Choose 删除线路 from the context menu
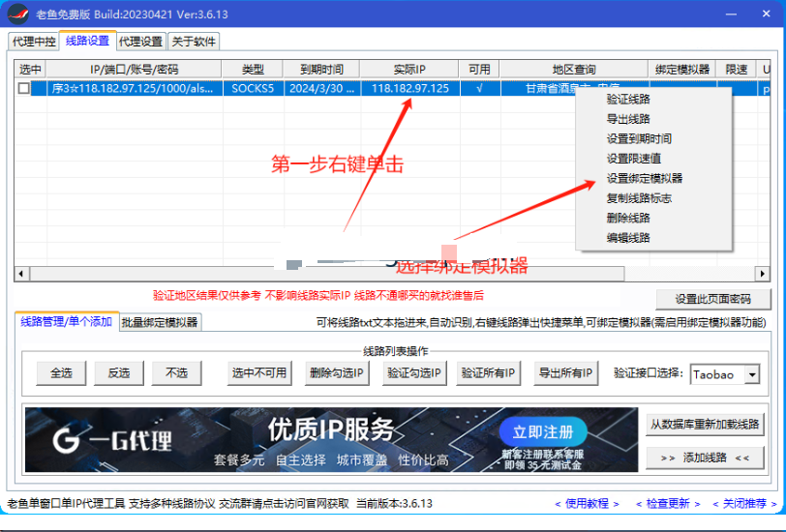This screenshot has width=786, height=532. [628, 218]
